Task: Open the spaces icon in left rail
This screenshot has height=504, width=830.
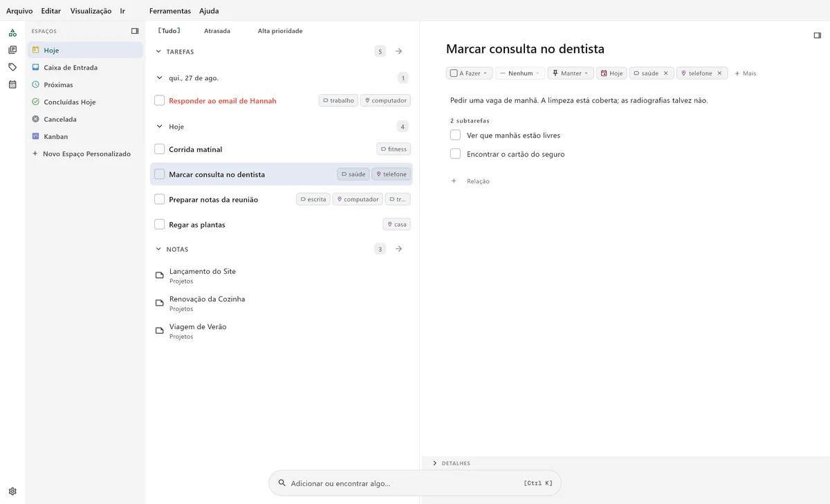Action: click(12, 32)
